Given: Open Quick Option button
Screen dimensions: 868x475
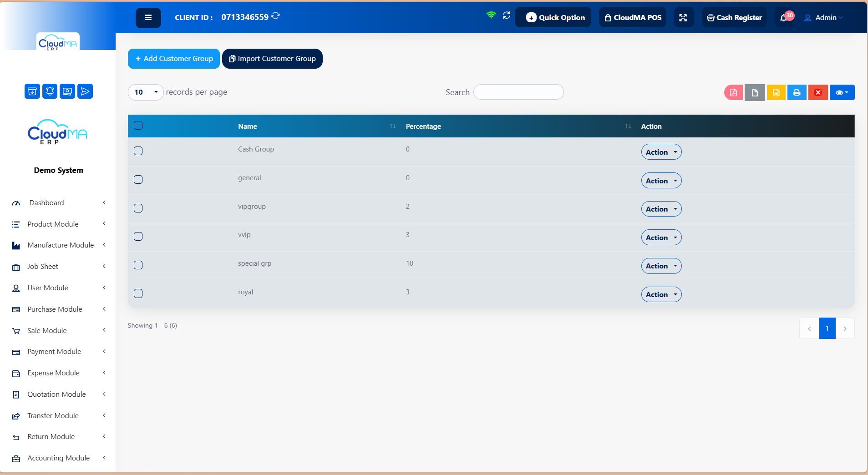Looking at the screenshot, I should (x=553, y=17).
